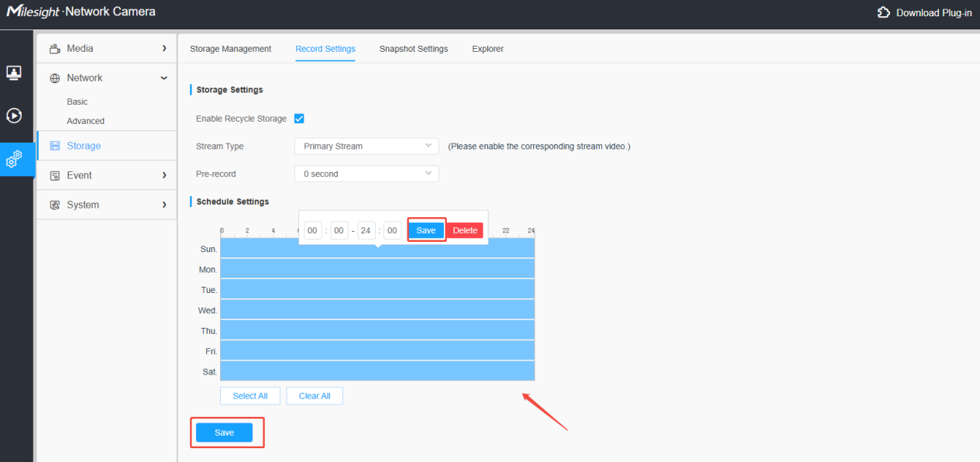Open the live view monitor icon
The image size is (980, 462).
coord(14,73)
